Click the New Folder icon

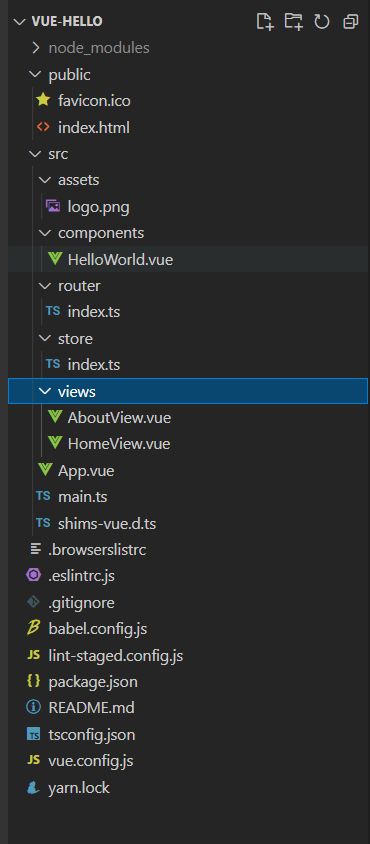(x=294, y=22)
